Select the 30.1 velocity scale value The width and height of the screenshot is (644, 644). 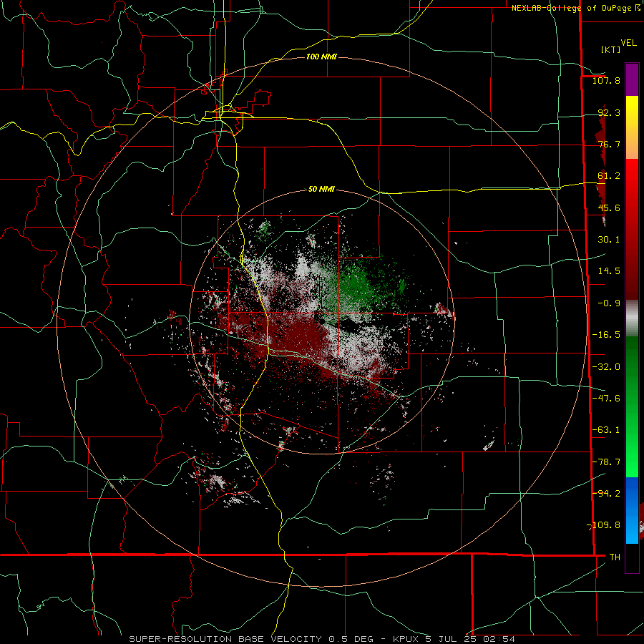coord(609,240)
